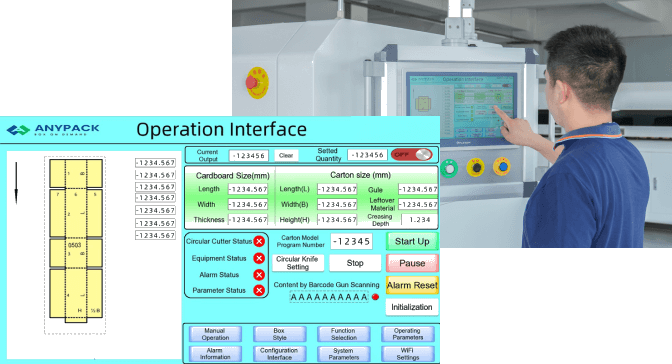The height and width of the screenshot is (364, 672).
Task: Open the Box Style page
Action: [279, 334]
